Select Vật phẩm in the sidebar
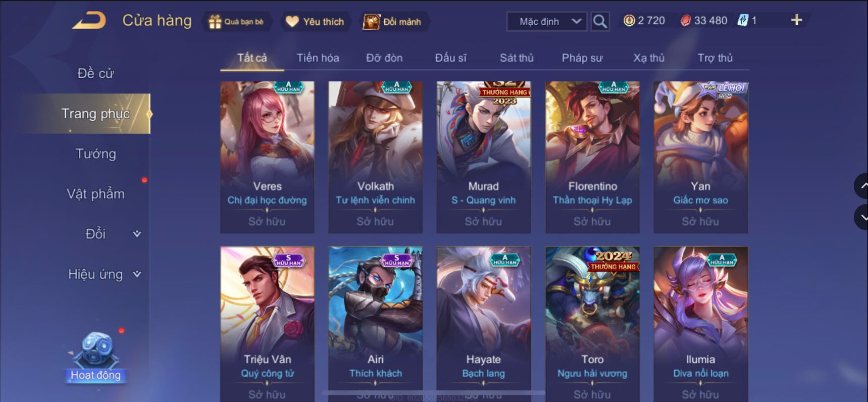The width and height of the screenshot is (868, 402). (95, 194)
